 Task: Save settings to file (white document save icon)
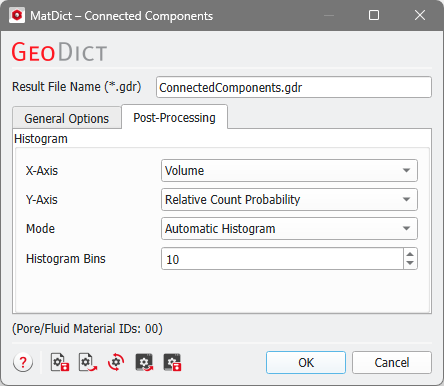(x=60, y=362)
